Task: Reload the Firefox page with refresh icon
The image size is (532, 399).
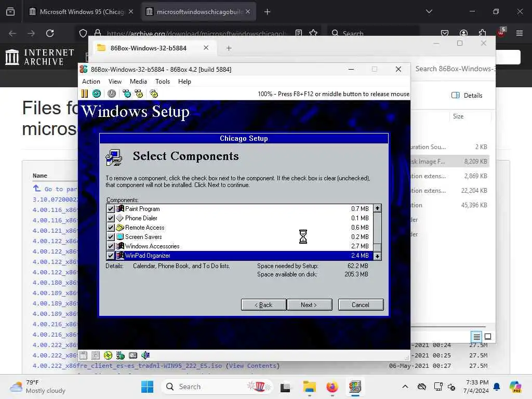Action: pos(50,33)
